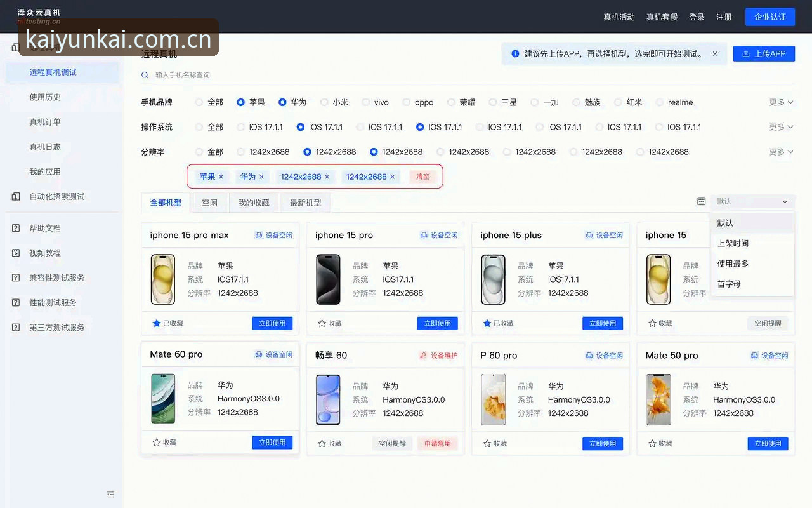Select 全部 radio for 手机品牌
The image size is (812, 508).
(199, 102)
